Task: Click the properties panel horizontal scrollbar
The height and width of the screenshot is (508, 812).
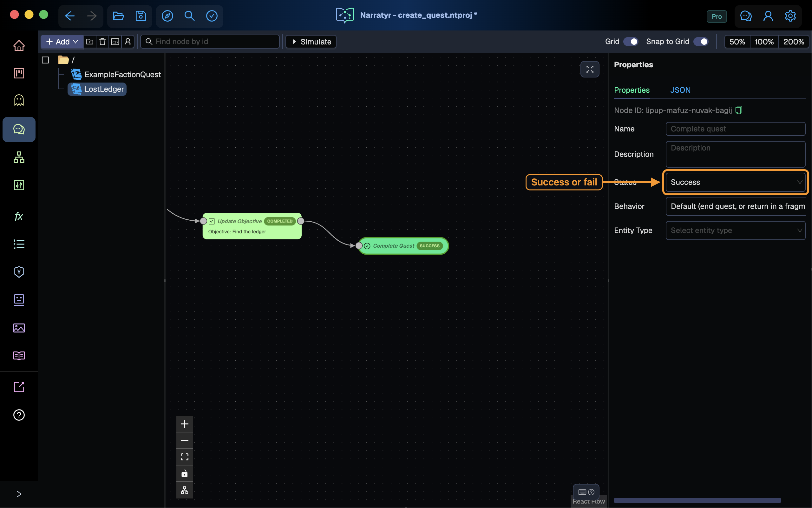Action: pos(697,500)
